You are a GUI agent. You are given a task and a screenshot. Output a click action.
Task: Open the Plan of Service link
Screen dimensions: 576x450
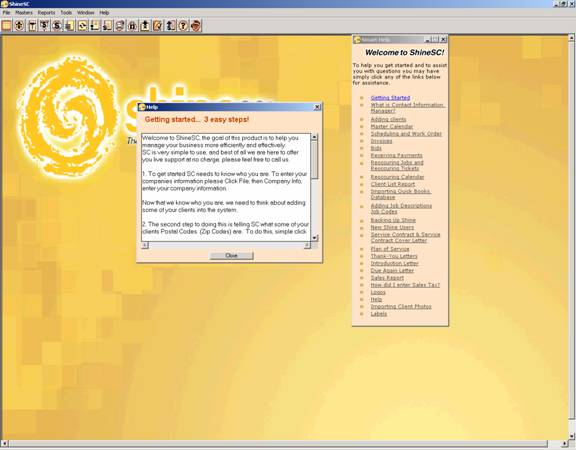coord(390,249)
